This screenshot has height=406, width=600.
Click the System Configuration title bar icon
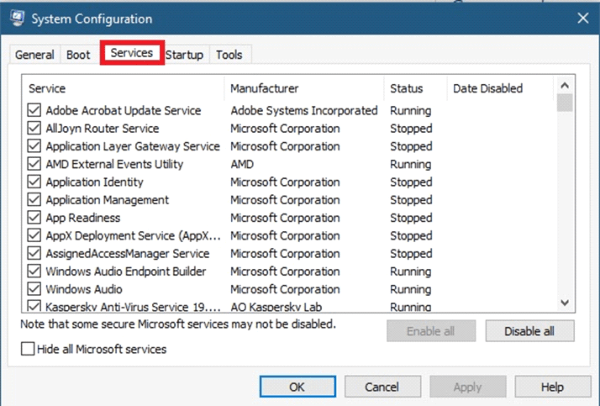17,18
